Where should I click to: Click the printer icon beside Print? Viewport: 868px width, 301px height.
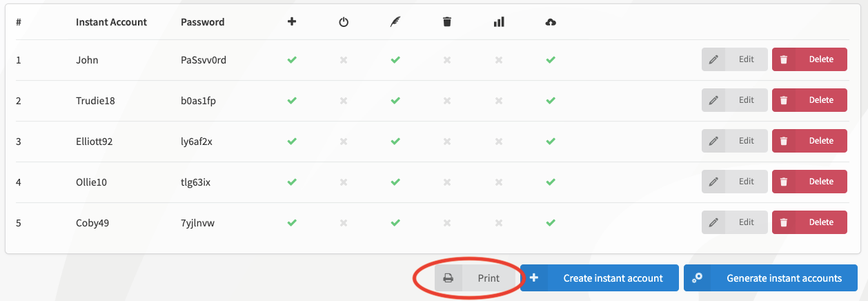tap(448, 279)
